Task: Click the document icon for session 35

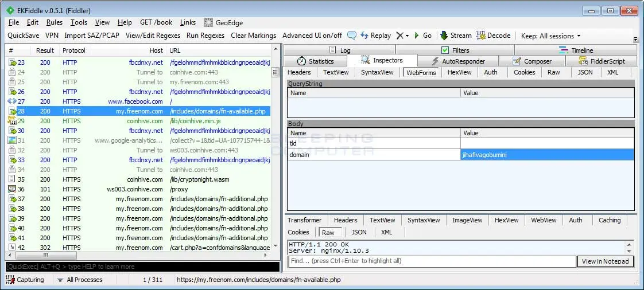Action: tap(12, 179)
